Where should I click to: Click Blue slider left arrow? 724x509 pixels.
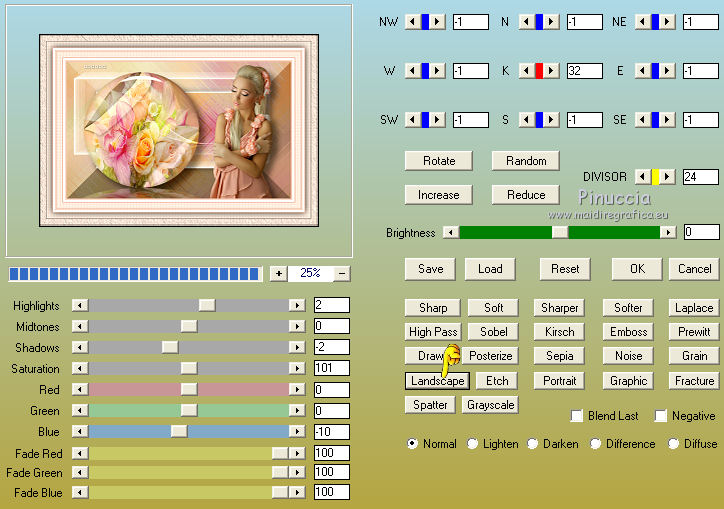[x=80, y=431]
